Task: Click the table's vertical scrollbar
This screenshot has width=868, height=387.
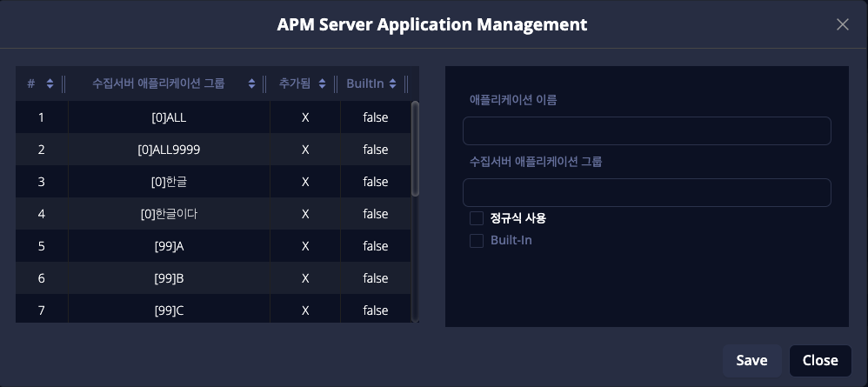Action: pyautogui.click(x=415, y=148)
